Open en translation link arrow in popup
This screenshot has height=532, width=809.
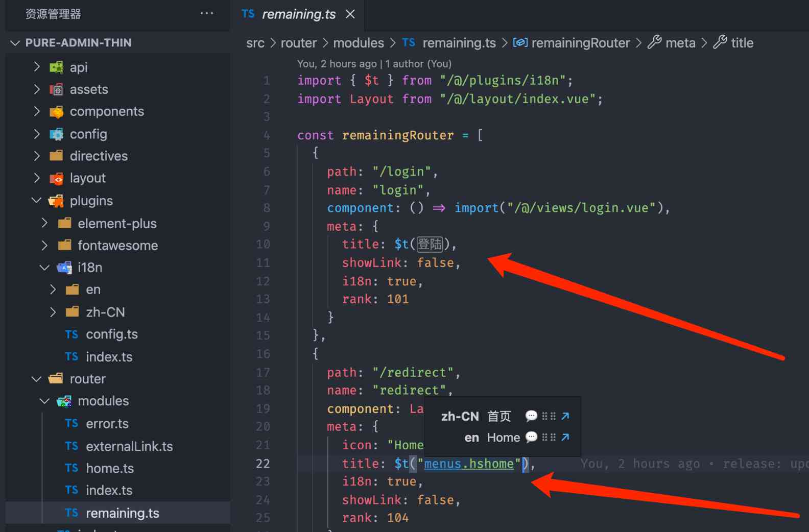[x=565, y=438]
